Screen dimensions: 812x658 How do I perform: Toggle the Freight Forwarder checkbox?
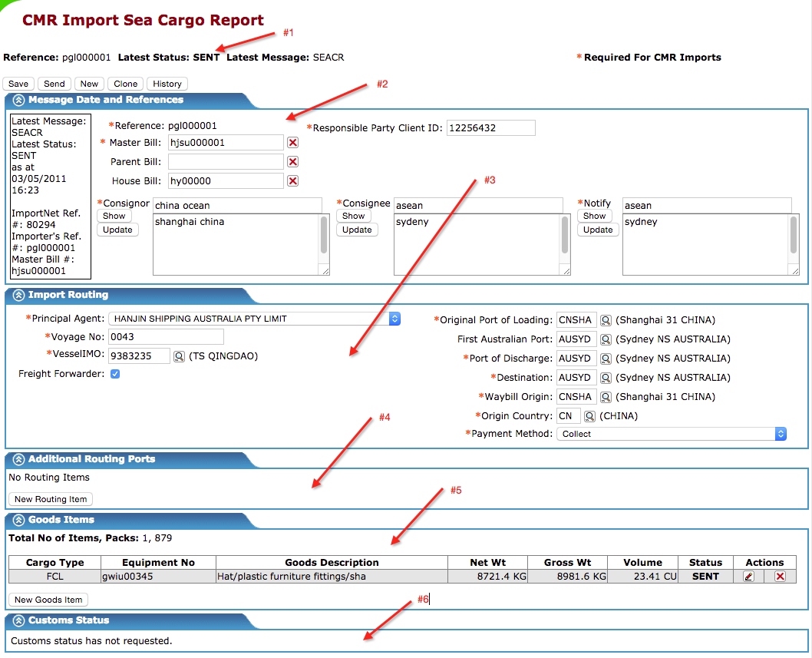click(115, 375)
